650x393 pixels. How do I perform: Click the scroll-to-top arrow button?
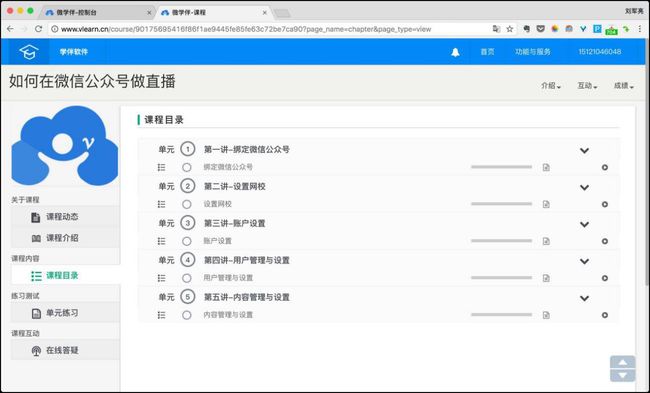point(623,362)
